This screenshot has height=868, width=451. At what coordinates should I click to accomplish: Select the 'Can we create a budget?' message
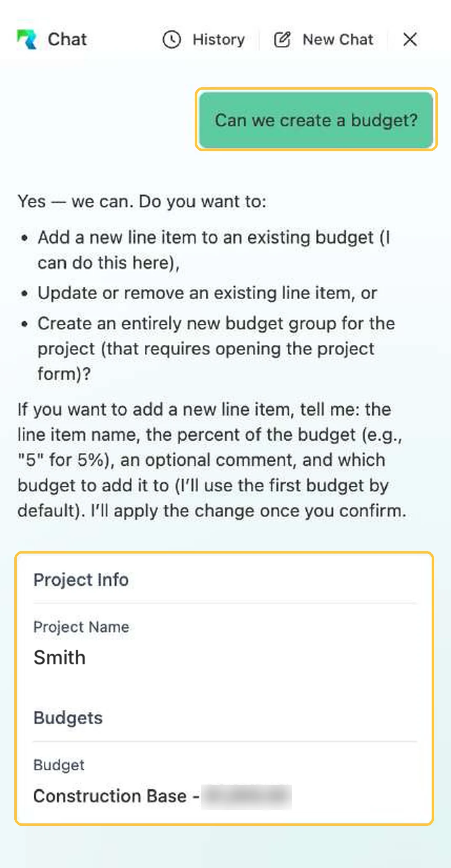pos(316,120)
